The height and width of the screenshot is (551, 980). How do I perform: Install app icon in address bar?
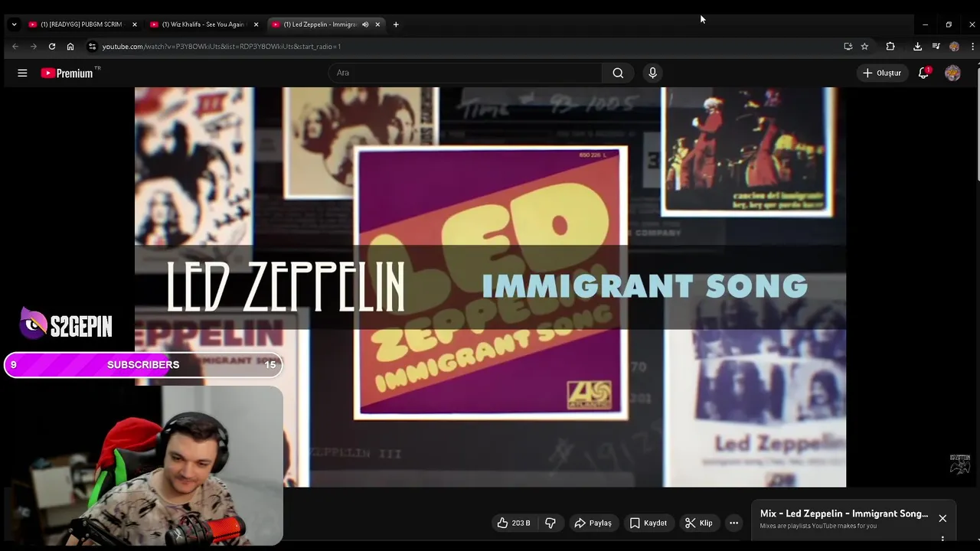pos(848,47)
